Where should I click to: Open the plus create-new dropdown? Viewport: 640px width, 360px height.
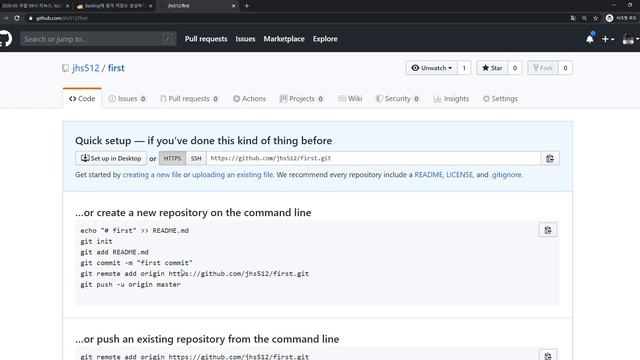point(608,39)
